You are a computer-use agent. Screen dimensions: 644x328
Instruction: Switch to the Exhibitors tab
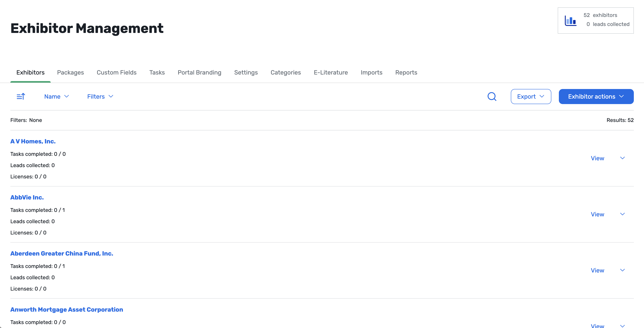coord(31,72)
